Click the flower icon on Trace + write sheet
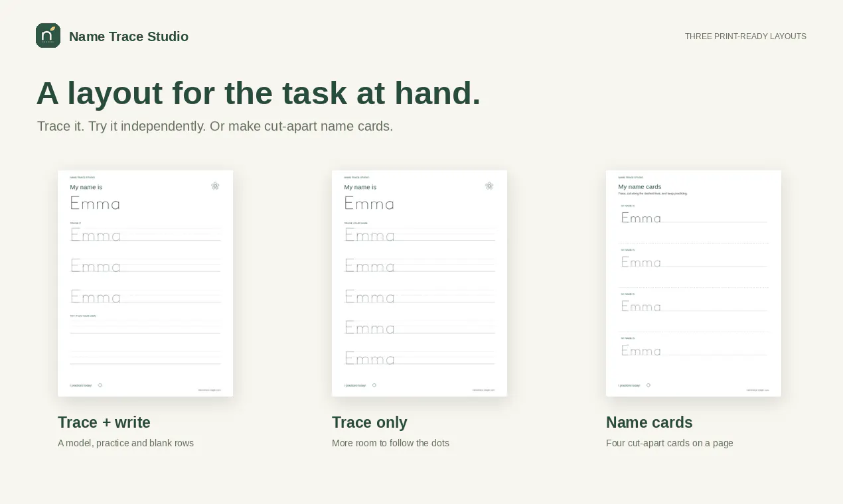 [x=215, y=186]
